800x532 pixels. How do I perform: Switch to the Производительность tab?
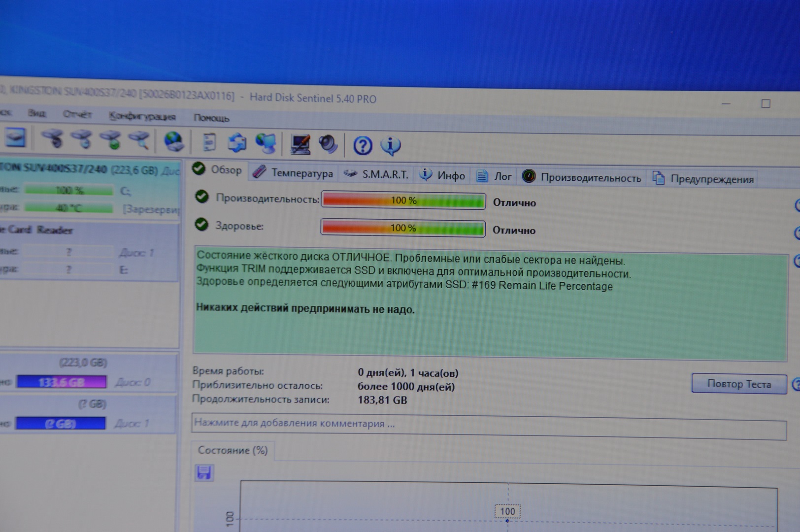tap(582, 177)
